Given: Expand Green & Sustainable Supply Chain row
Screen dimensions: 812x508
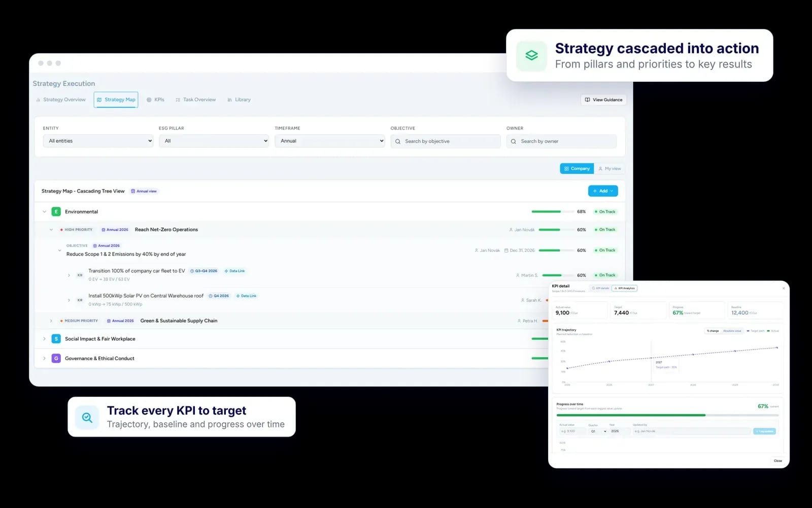Looking at the screenshot, I should coord(51,321).
